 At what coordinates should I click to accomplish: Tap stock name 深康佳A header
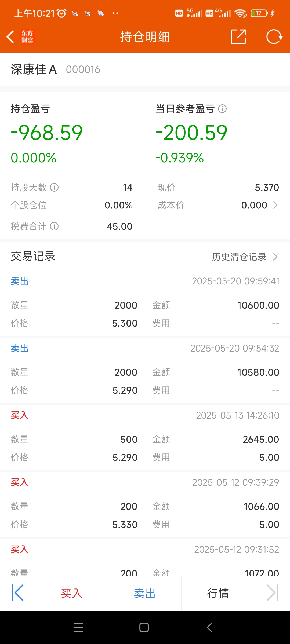click(x=34, y=69)
